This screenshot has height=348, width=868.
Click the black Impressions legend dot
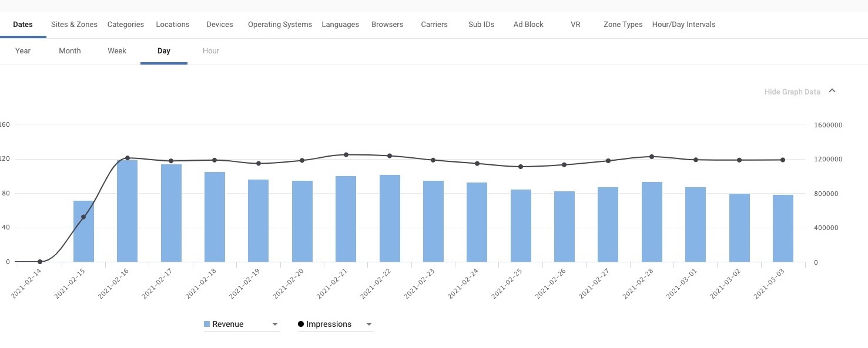point(301,325)
